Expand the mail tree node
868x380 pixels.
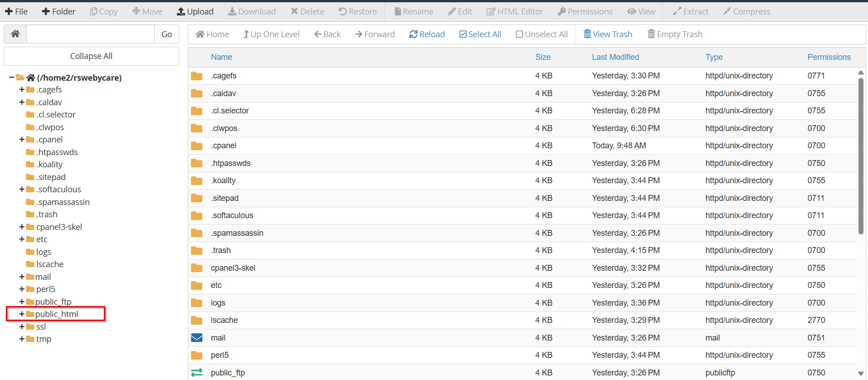22,277
